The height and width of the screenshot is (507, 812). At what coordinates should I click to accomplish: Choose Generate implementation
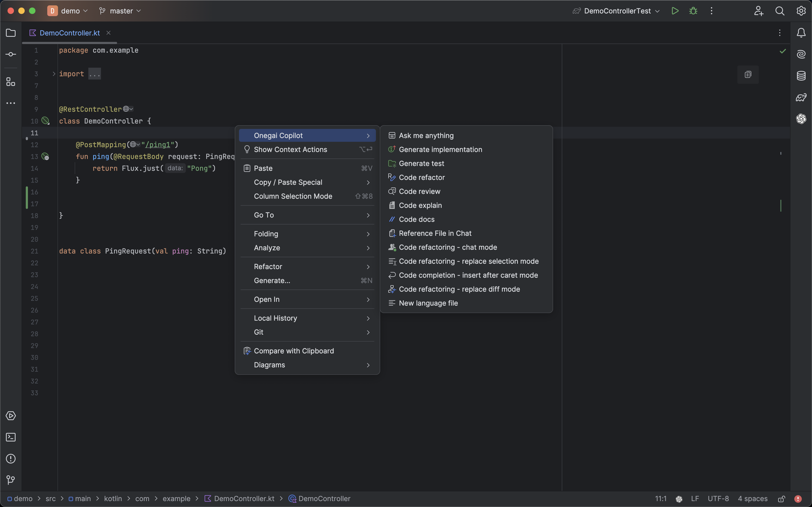point(466,150)
